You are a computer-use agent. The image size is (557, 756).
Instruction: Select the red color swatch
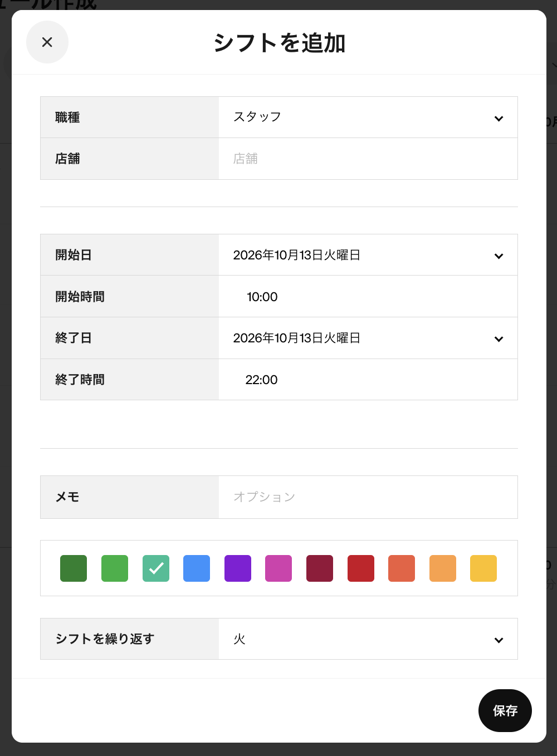(361, 568)
